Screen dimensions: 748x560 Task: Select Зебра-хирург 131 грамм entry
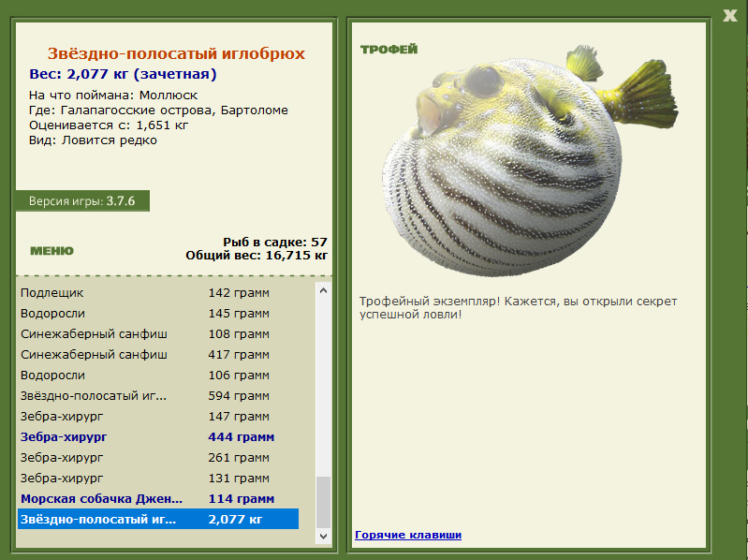click(x=158, y=478)
